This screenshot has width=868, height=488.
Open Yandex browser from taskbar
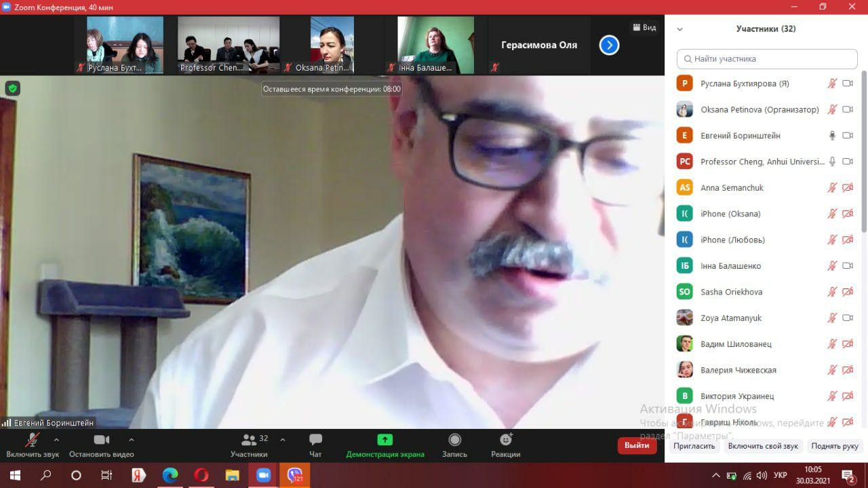coord(139,475)
